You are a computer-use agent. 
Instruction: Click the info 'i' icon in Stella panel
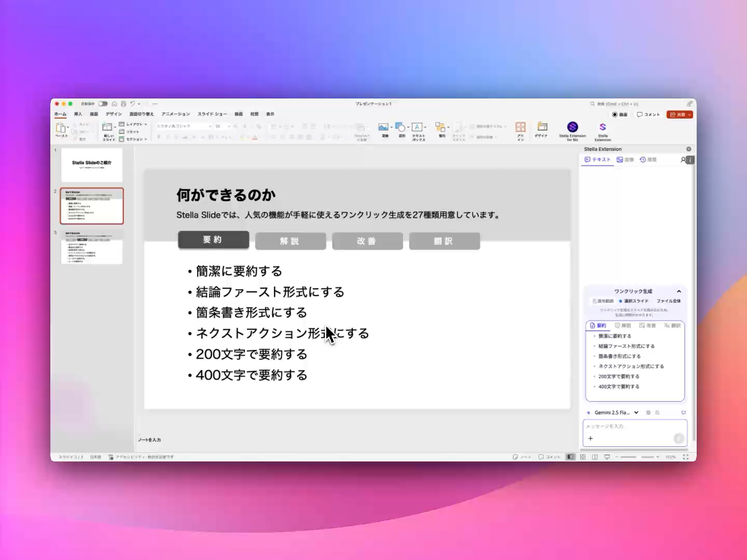690,160
